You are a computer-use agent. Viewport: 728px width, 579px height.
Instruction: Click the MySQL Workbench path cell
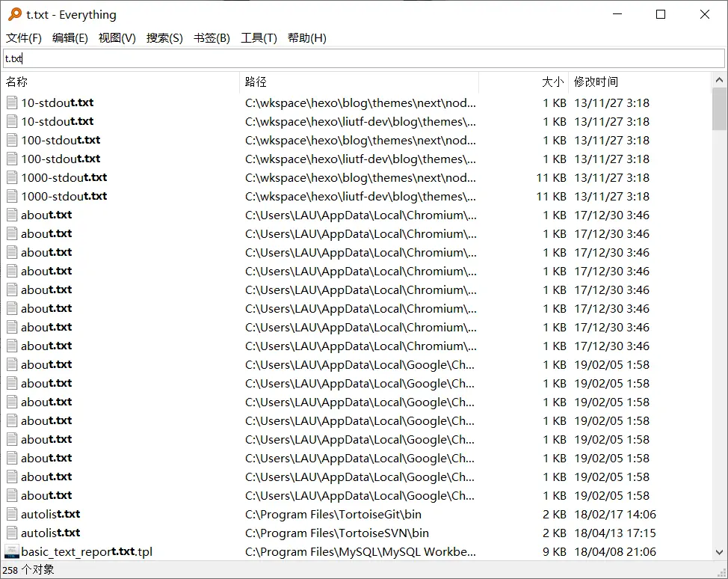pyautogui.click(x=360, y=551)
